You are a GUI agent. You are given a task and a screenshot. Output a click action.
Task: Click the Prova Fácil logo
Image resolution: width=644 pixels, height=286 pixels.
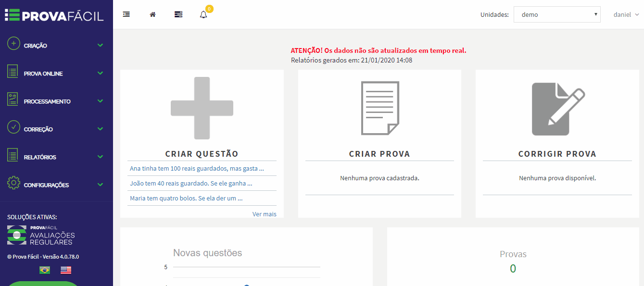click(x=54, y=15)
